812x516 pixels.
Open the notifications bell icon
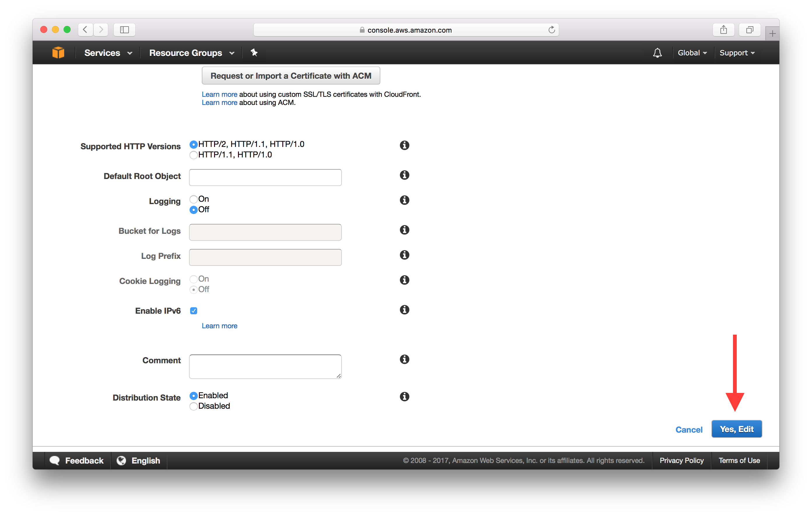pos(657,53)
